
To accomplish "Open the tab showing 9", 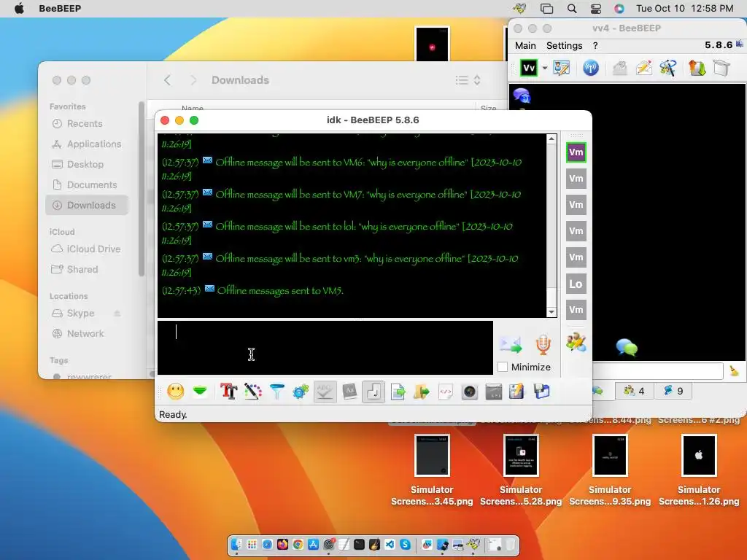I will tap(673, 391).
